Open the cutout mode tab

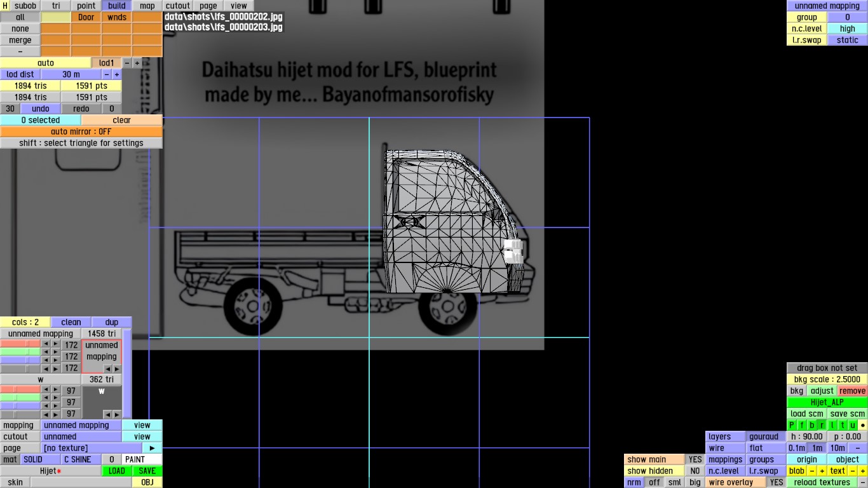pos(178,6)
